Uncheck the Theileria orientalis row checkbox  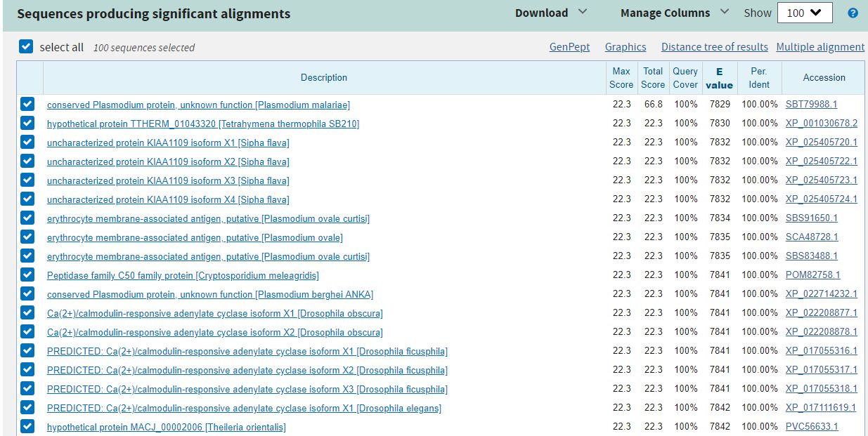pos(27,426)
